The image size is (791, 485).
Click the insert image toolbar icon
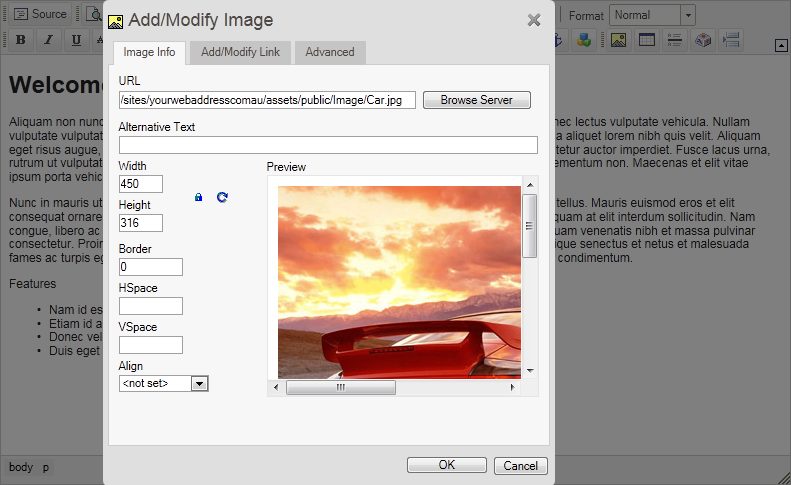point(618,40)
